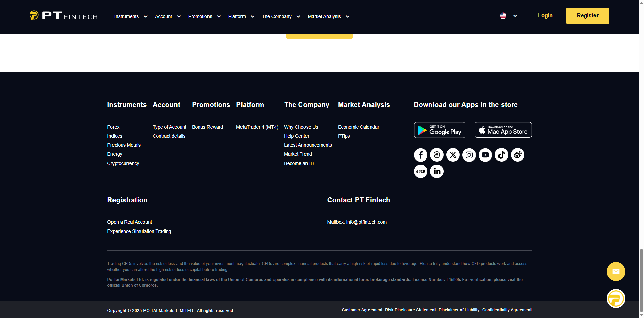The width and height of the screenshot is (644, 318).
Task: Click the Get it on Google Play badge
Action: [x=439, y=130]
